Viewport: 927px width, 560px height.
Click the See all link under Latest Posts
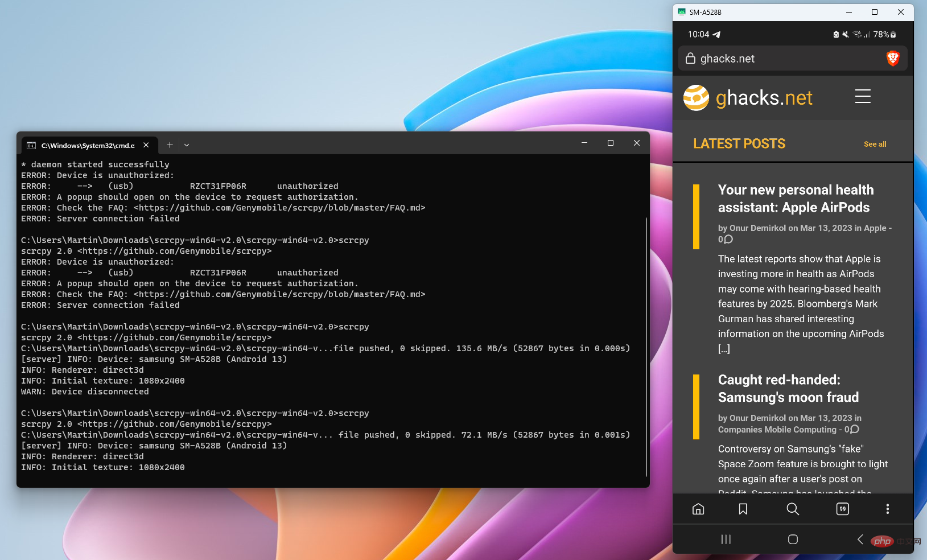point(875,144)
